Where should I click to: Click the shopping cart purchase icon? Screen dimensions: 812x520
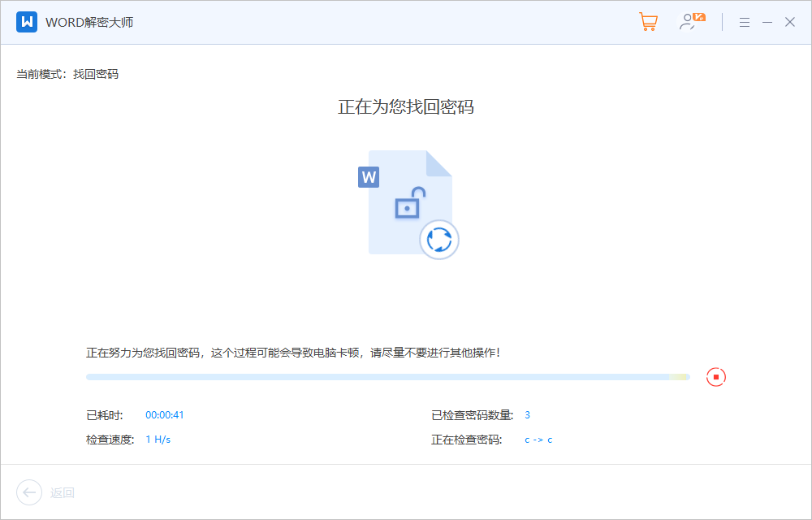coord(648,22)
